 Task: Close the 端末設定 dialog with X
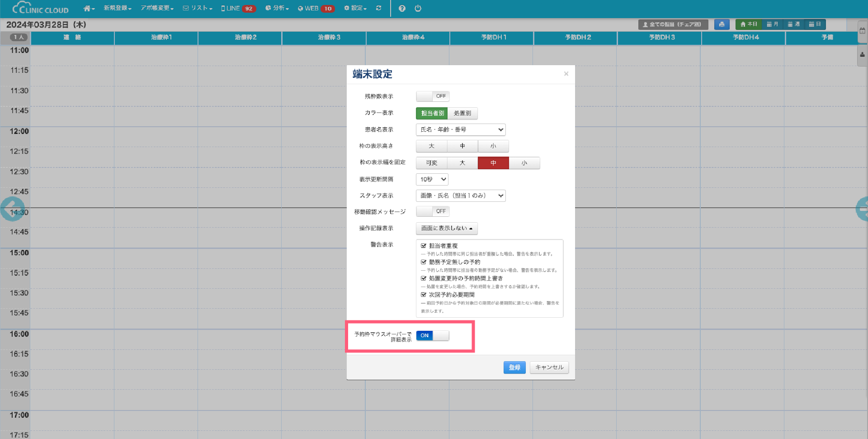pyautogui.click(x=566, y=74)
